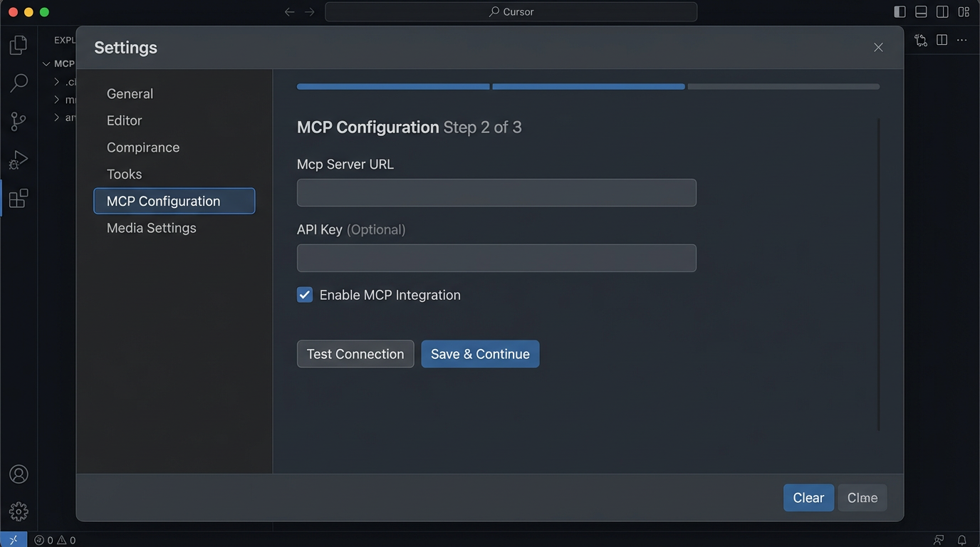
Task: Collapse the MCP folder in Explorer
Action: coord(46,63)
